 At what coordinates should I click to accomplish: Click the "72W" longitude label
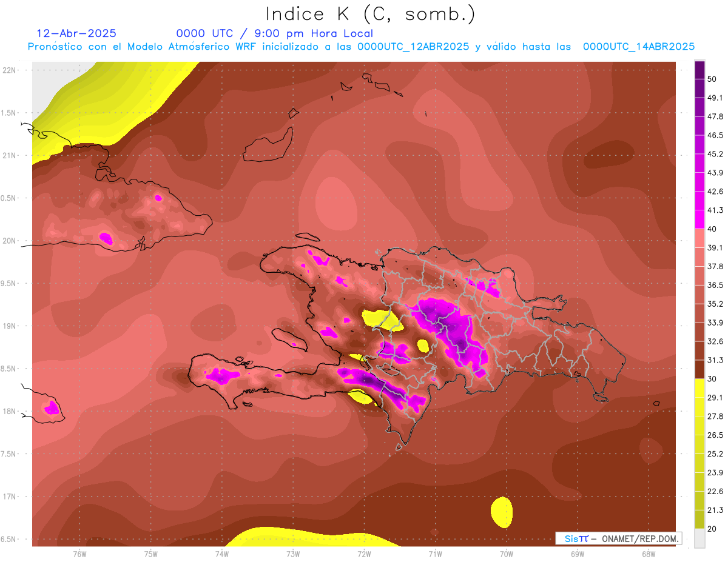pyautogui.click(x=364, y=554)
